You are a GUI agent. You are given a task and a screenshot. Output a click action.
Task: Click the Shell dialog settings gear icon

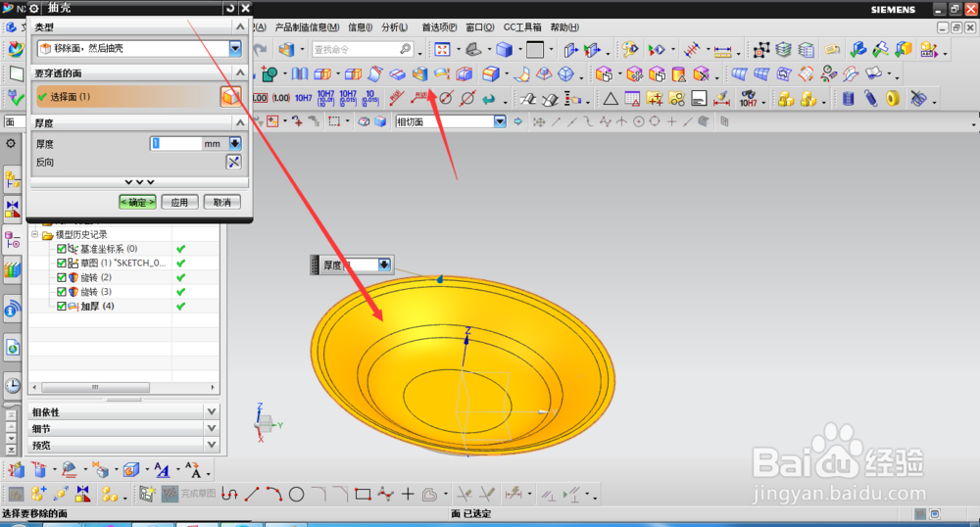34,8
